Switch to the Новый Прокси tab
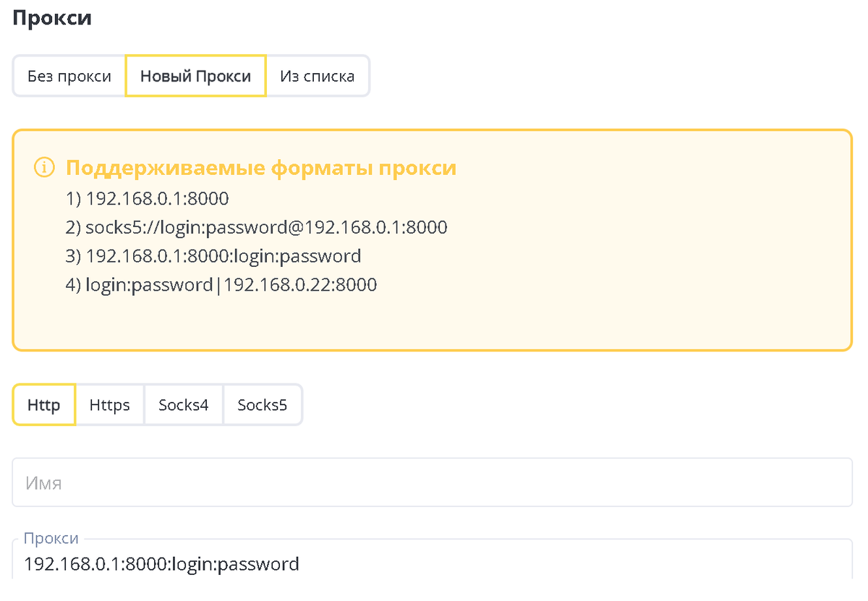This screenshot has width=868, height=601. point(195,76)
